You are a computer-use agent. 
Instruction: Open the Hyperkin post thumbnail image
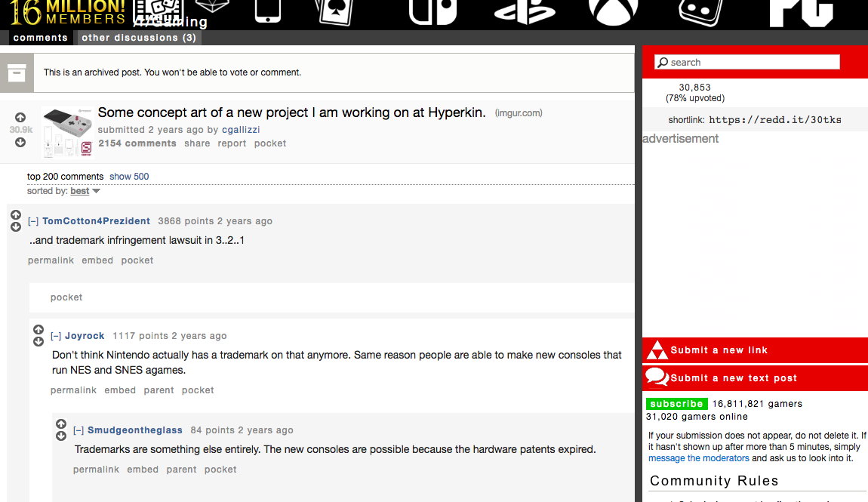68,133
